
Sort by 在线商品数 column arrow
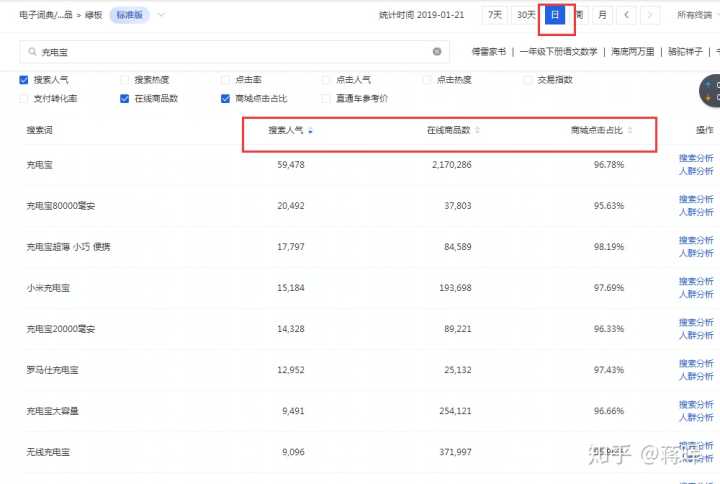point(477,130)
